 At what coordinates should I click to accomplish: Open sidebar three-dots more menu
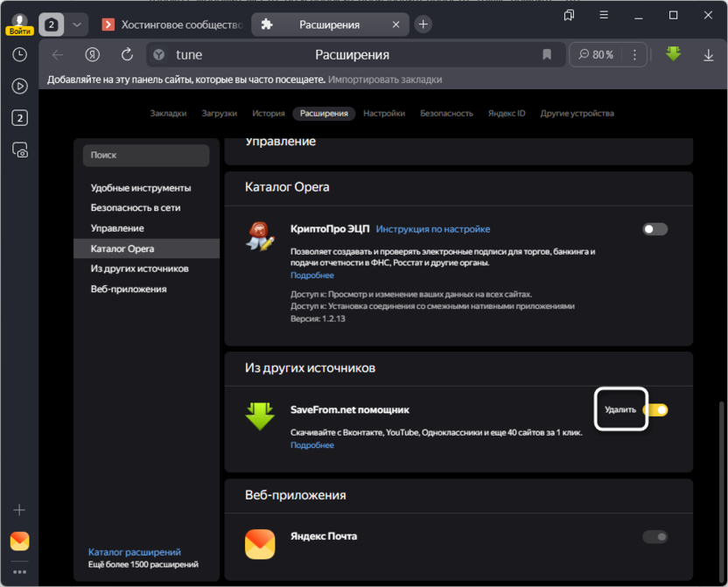click(19, 572)
